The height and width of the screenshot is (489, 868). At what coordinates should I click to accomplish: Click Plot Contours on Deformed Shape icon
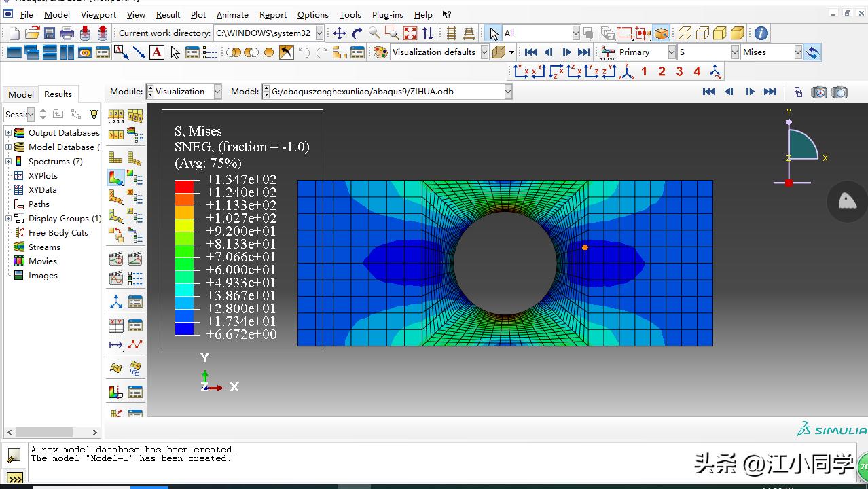[116, 178]
